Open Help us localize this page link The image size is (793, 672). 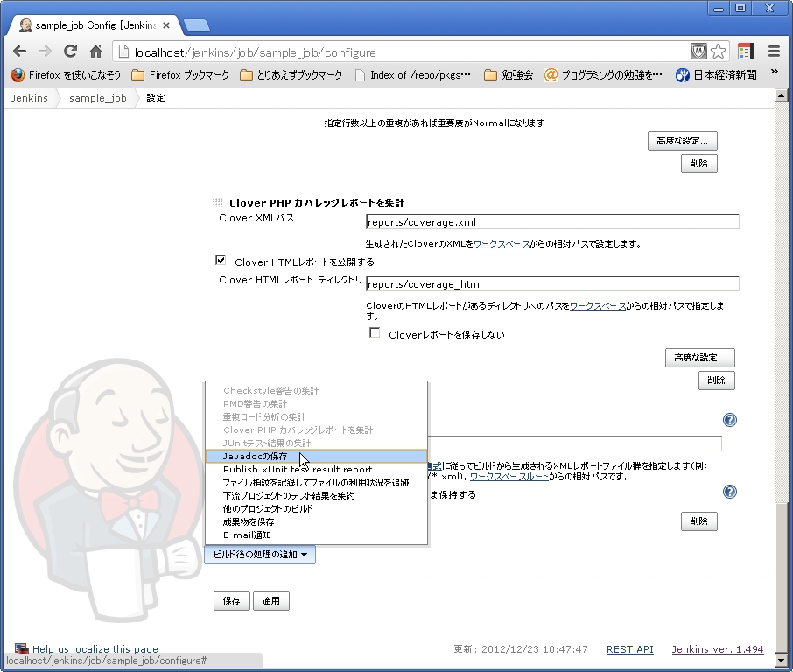pyautogui.click(x=95, y=649)
